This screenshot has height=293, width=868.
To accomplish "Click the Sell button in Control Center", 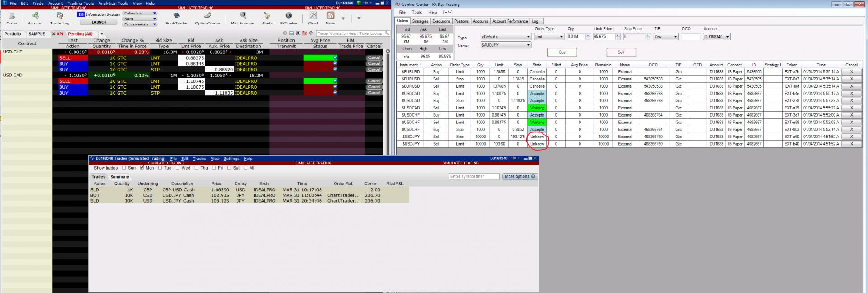I will coord(621,52).
